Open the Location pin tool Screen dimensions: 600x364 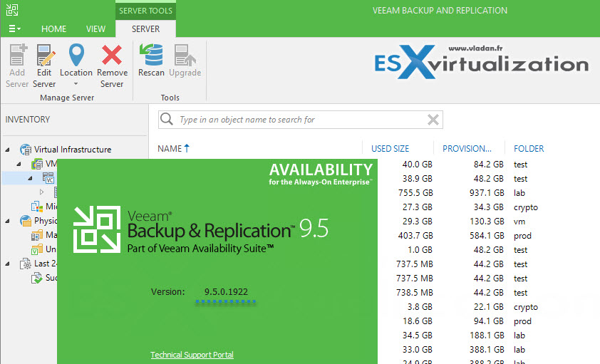[76, 55]
